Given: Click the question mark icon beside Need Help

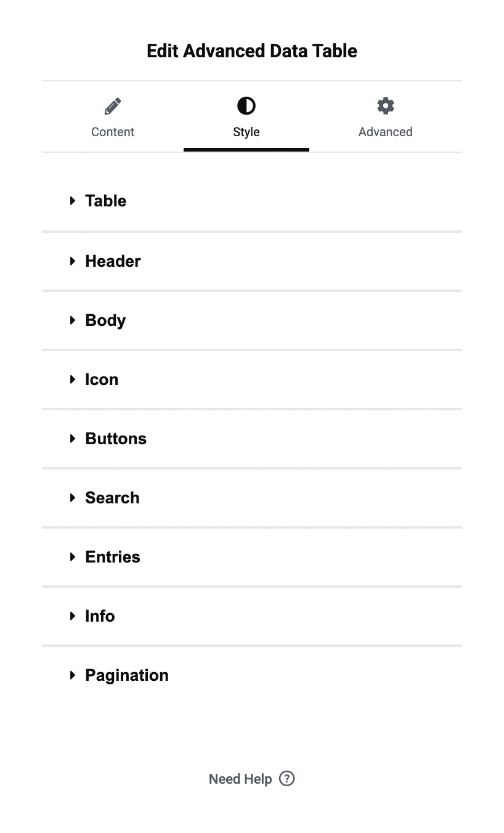Looking at the screenshot, I should 287,778.
